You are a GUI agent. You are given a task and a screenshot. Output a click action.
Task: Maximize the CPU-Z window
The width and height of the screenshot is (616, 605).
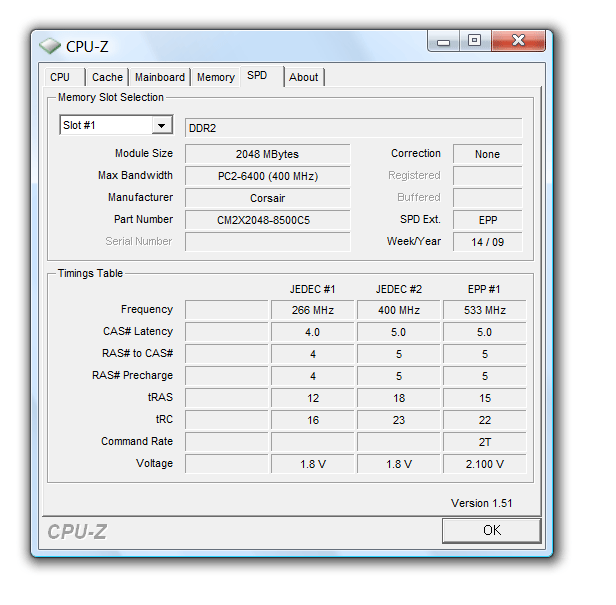click(475, 40)
